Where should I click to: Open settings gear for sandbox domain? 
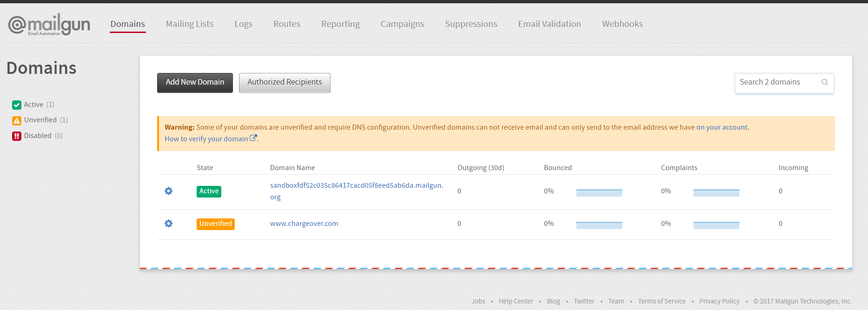[168, 191]
